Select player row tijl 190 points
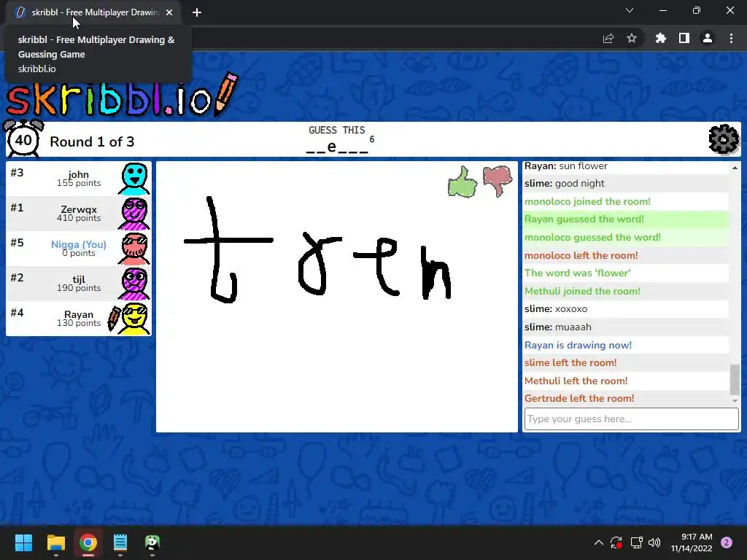This screenshot has width=747, height=560. 79,284
